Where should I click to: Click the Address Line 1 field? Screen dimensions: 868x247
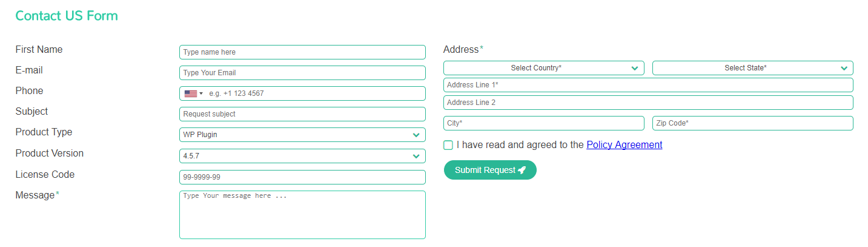pyautogui.click(x=648, y=85)
